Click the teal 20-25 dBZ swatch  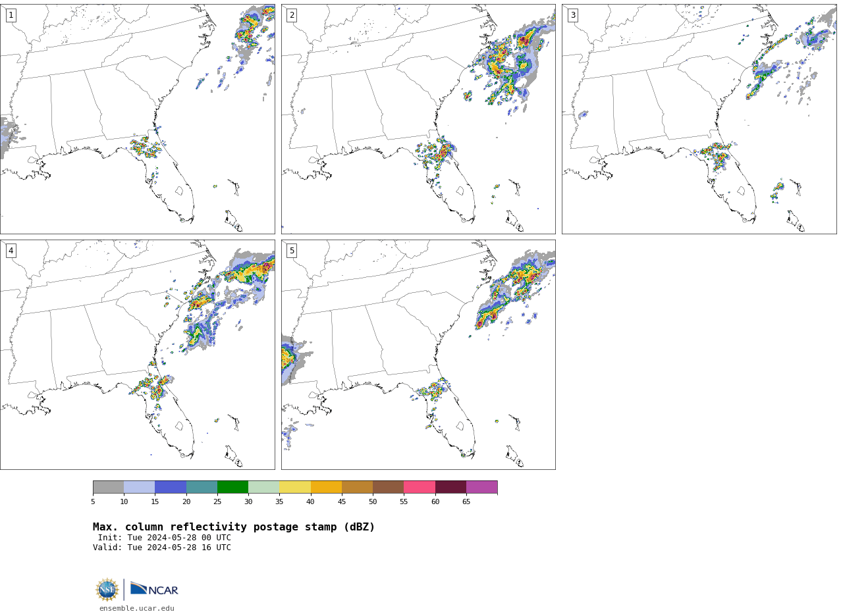point(202,487)
